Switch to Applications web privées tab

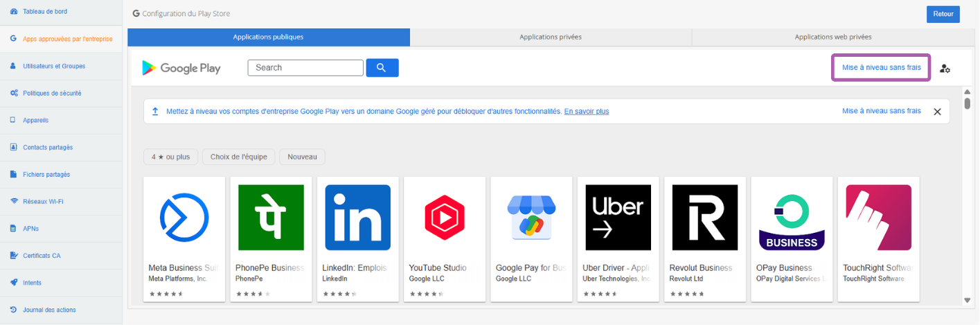[832, 37]
